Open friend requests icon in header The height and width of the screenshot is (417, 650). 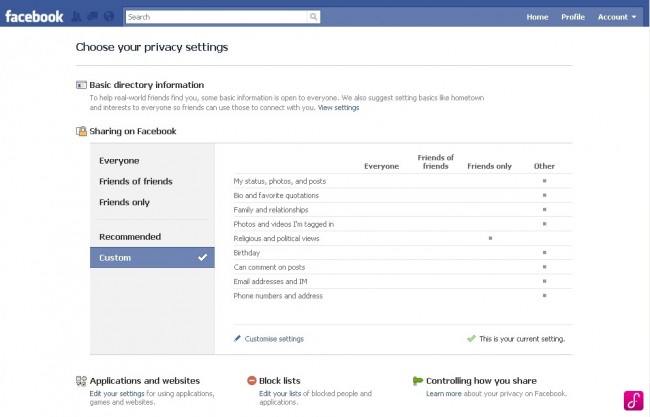(76, 17)
